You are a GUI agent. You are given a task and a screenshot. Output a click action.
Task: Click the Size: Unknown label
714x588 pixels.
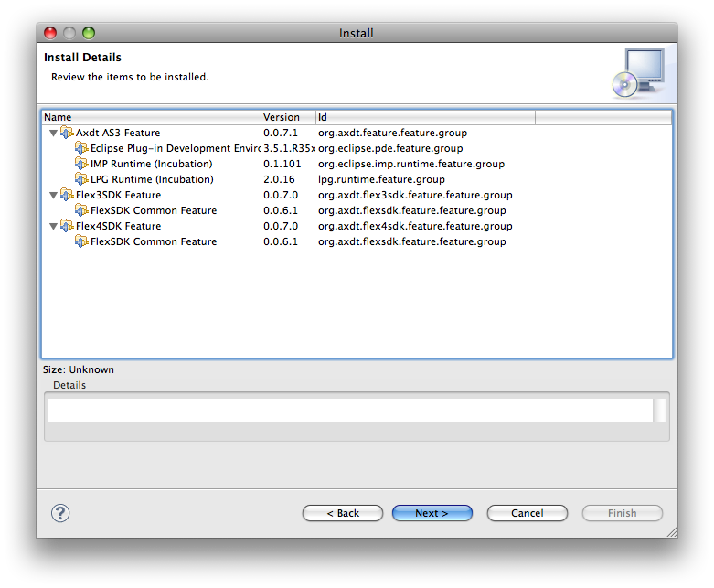(79, 369)
